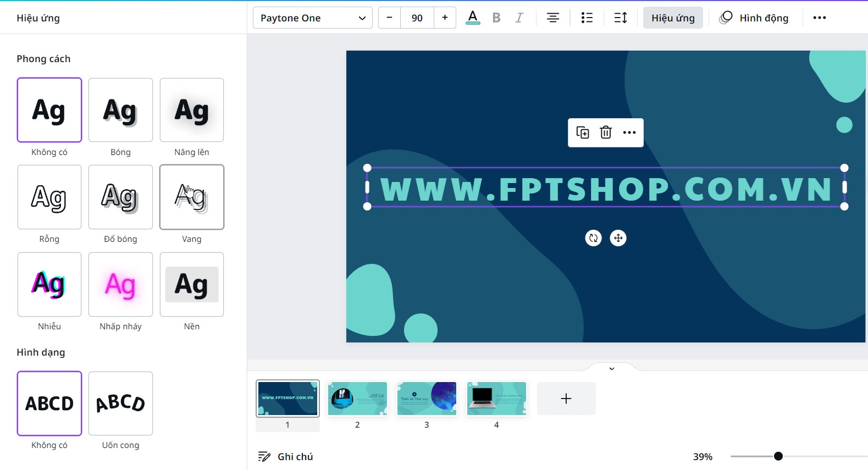This screenshot has width=868, height=470.
Task: Adjust the zoom slider handle
Action: pos(778,456)
